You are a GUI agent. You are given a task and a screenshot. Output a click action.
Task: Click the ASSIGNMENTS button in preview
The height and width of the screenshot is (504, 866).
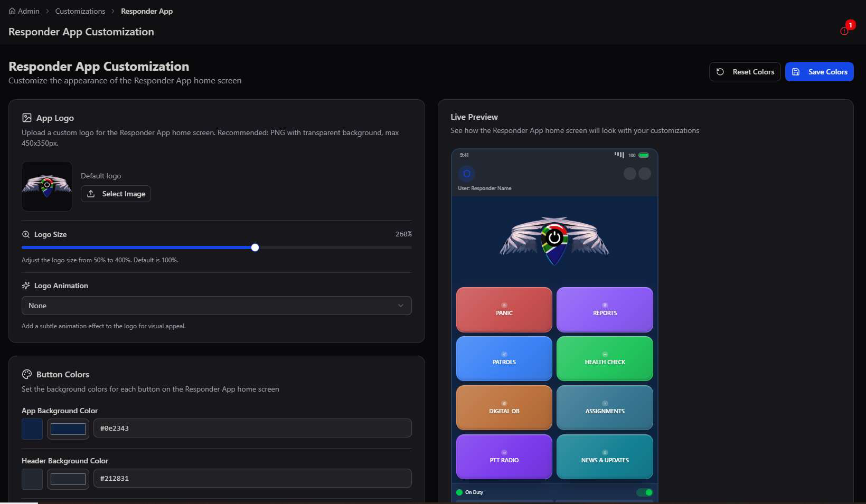point(605,408)
